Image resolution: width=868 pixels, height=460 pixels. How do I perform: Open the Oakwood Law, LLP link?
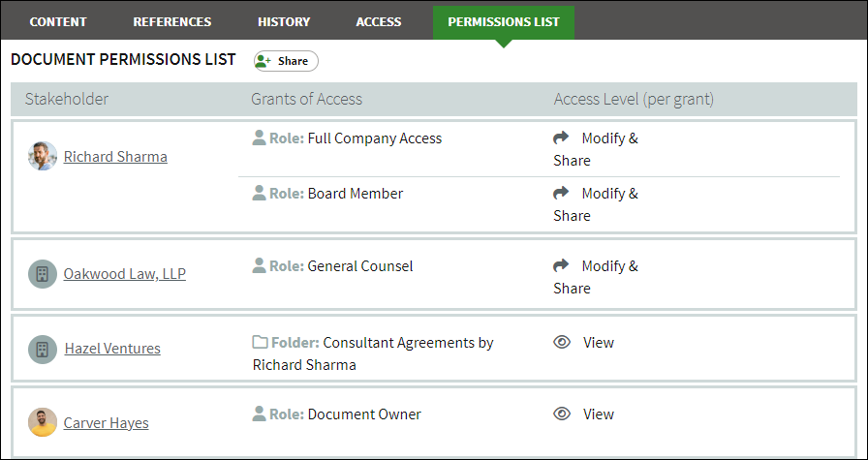(125, 274)
